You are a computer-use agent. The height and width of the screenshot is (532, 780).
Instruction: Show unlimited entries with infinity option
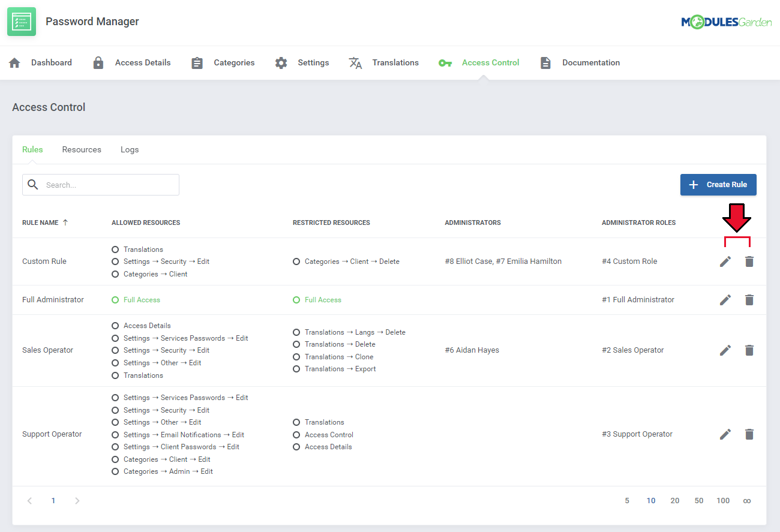click(747, 501)
